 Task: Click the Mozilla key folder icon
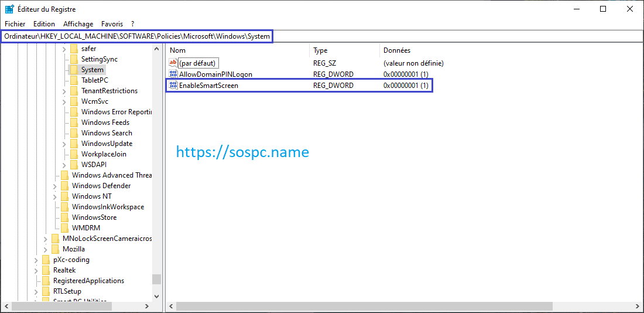[x=55, y=249]
